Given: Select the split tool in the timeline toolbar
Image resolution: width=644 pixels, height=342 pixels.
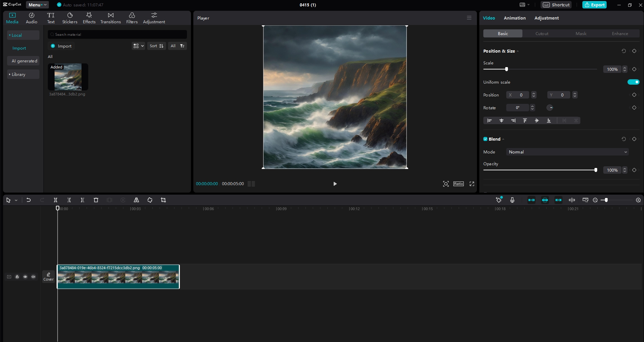Looking at the screenshot, I should [x=55, y=200].
